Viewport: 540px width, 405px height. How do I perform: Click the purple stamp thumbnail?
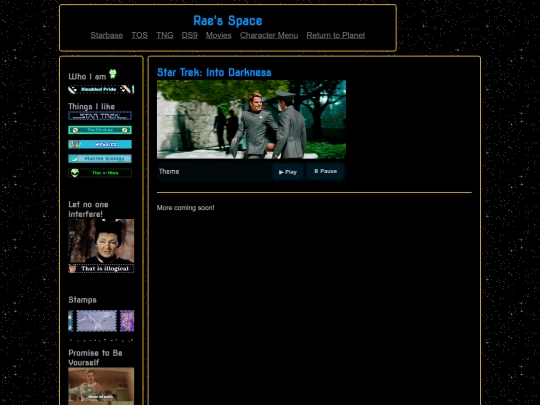127,321
